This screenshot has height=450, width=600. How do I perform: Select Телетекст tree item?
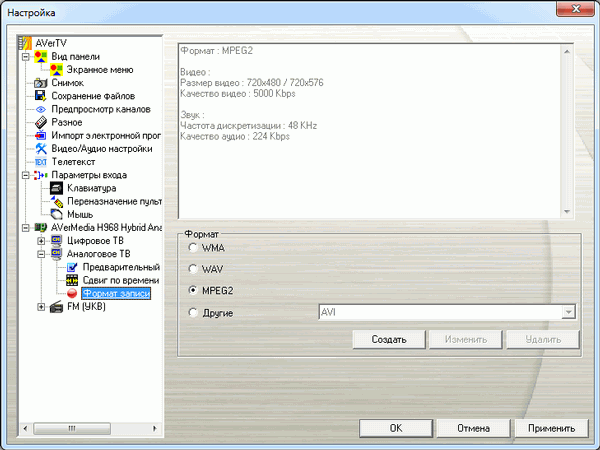73,162
